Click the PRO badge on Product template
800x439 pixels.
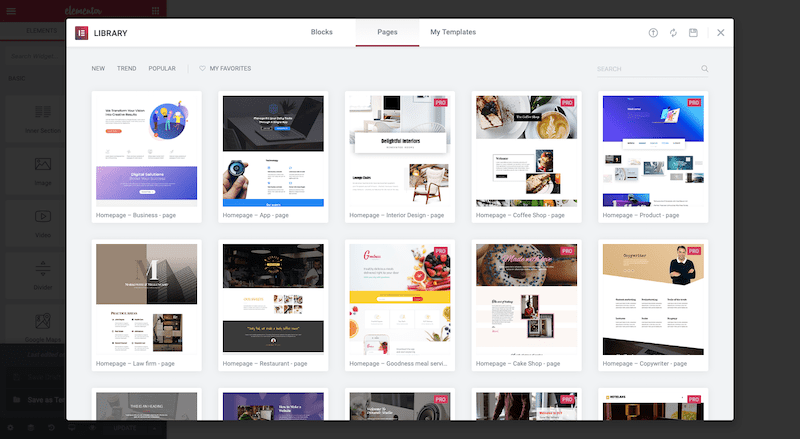(693, 103)
